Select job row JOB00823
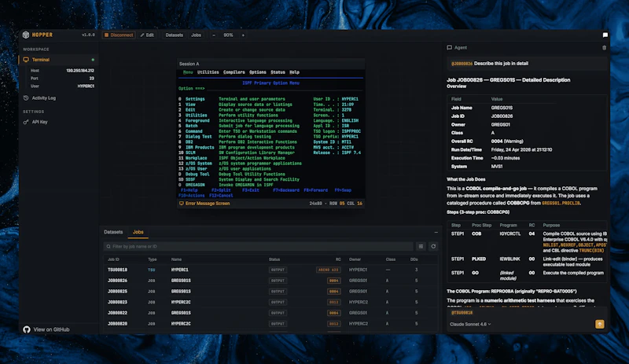 (x=269, y=302)
